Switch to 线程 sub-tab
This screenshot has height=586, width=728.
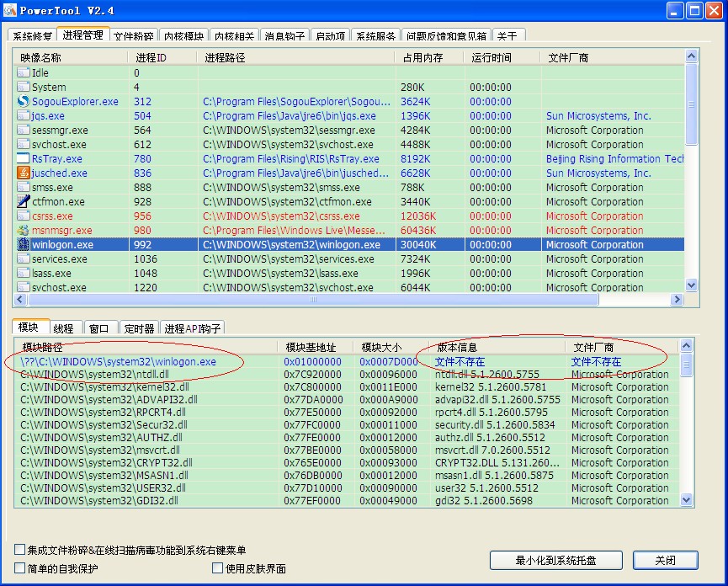pos(66,328)
